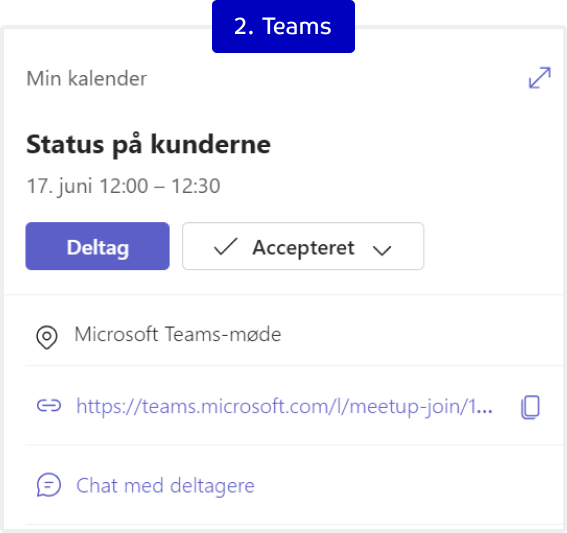Select the Min kalender label

pyautogui.click(x=87, y=78)
